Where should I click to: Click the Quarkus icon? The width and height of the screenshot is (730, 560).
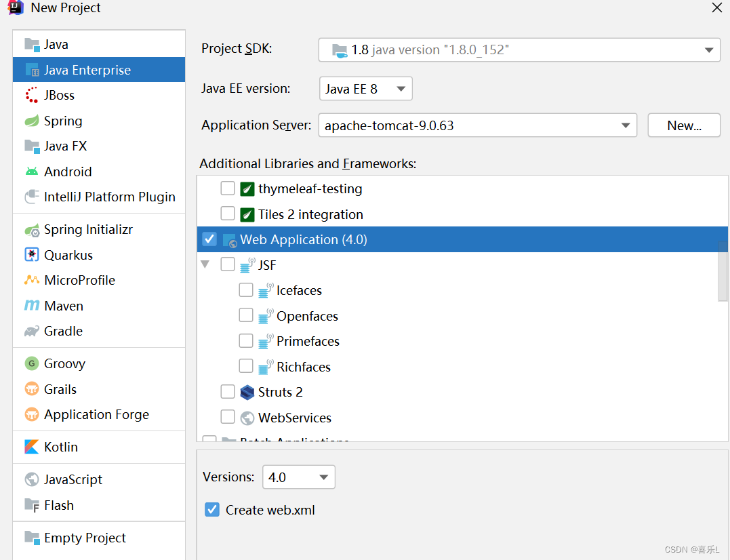(32, 255)
